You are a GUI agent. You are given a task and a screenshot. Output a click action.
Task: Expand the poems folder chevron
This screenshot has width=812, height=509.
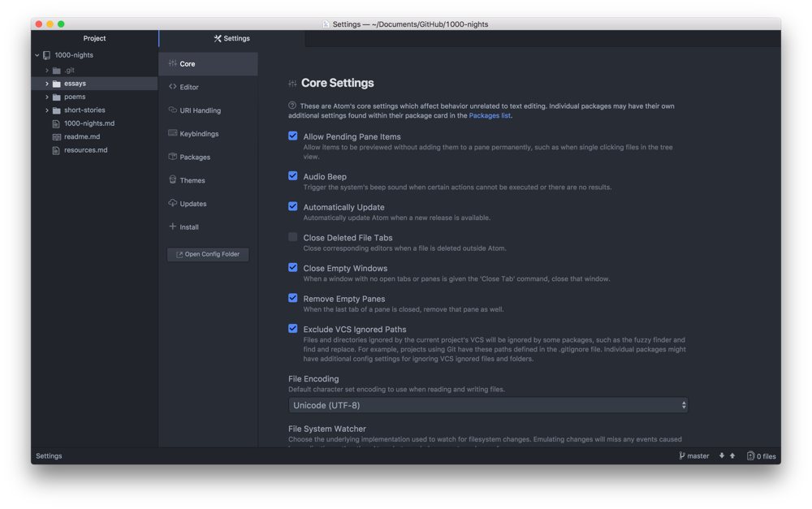point(46,97)
